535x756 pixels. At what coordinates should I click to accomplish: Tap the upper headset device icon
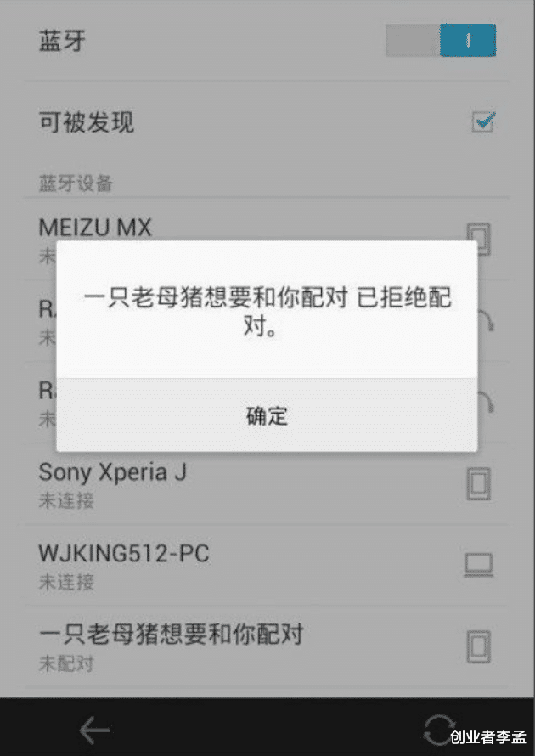pyautogui.click(x=486, y=320)
